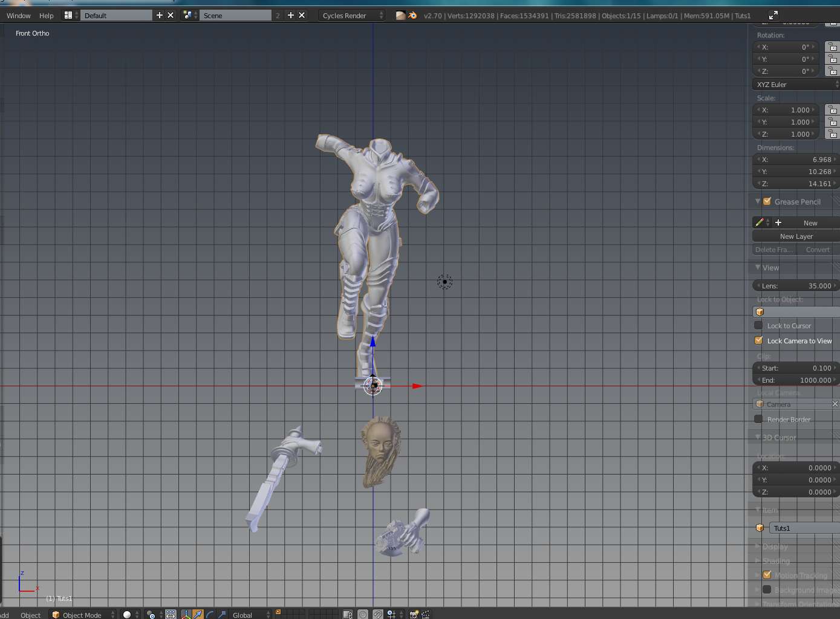Toggle proportional editing circle icon
Screen dimensions: 840x619
363,614
